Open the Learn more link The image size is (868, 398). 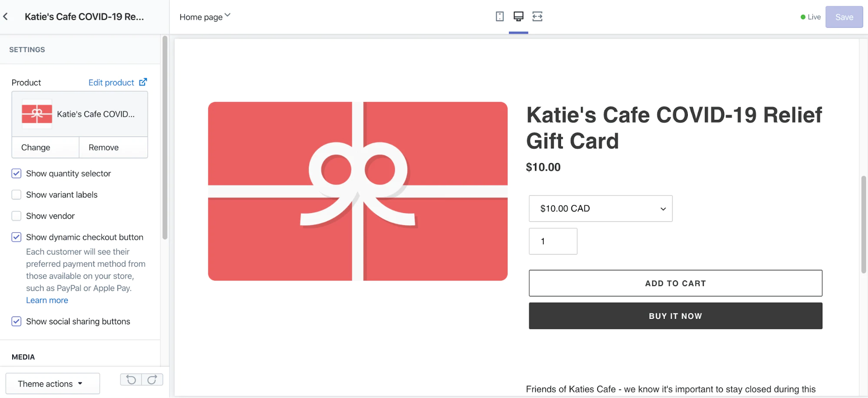tap(47, 300)
